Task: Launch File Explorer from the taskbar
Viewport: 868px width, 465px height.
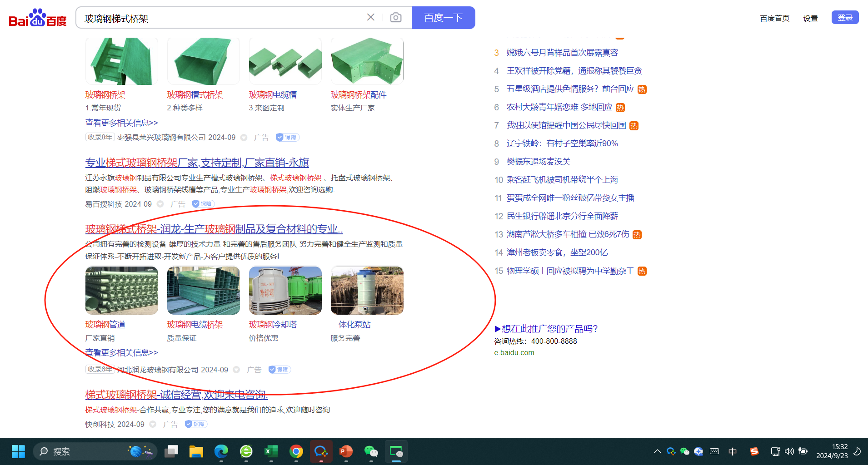Action: coord(196,451)
